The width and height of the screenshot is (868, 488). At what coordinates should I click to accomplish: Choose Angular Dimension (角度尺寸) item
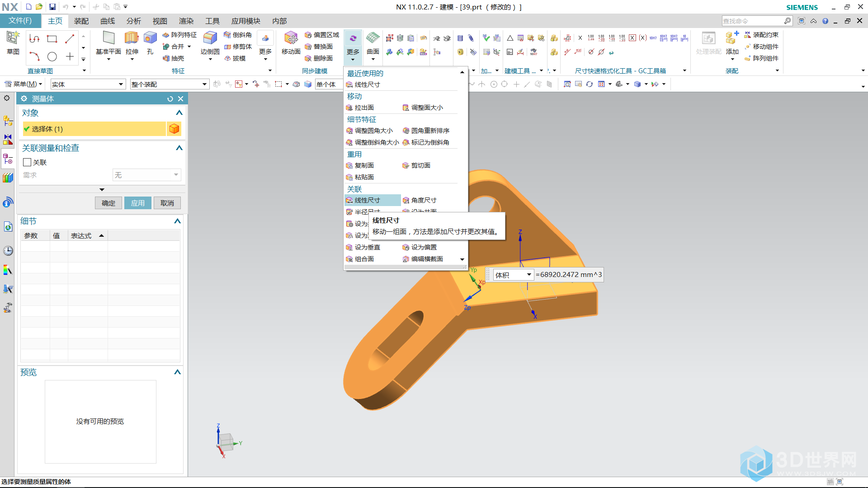[420, 200]
